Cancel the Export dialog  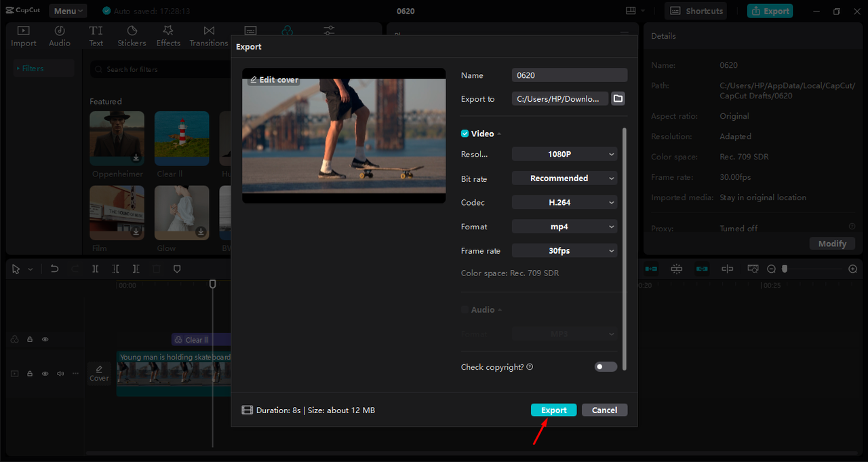click(604, 410)
